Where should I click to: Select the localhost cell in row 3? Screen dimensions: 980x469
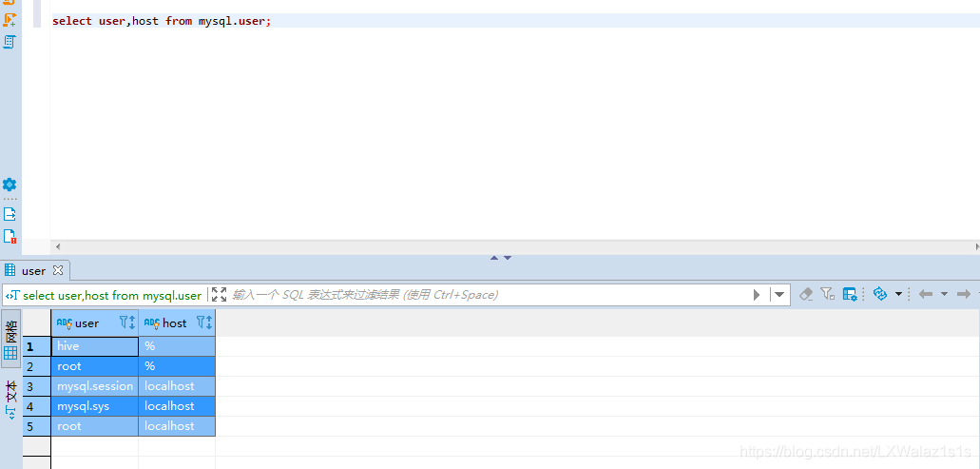point(177,386)
